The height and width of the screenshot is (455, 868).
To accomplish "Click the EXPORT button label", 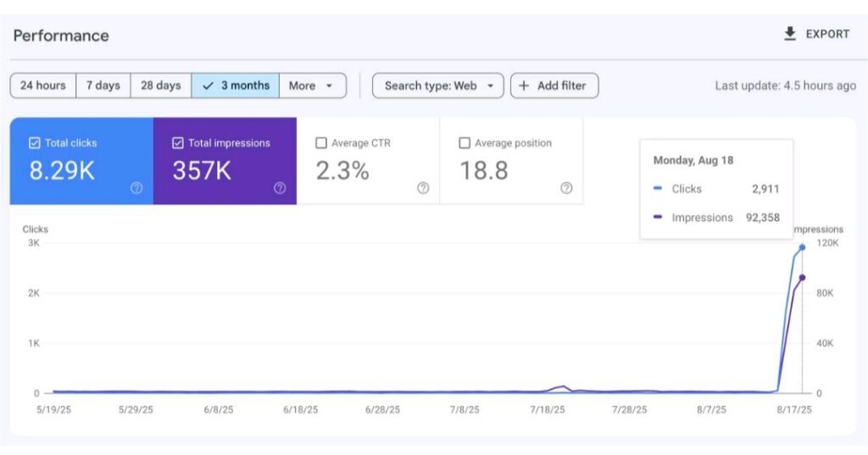I will tap(827, 34).
